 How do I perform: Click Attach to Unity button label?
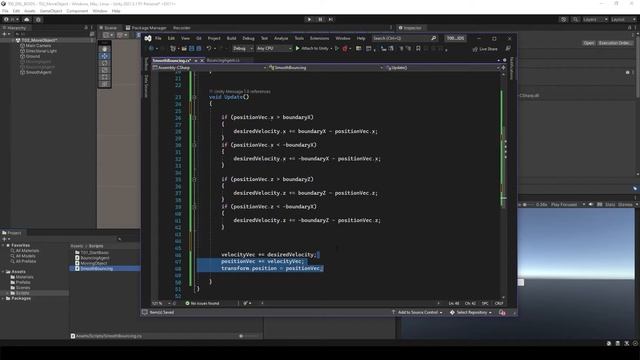(315, 49)
